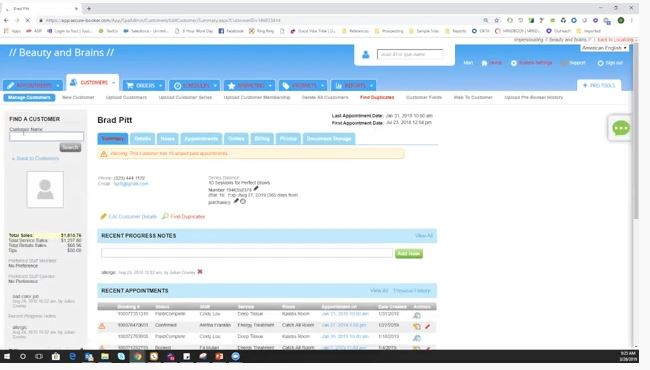
Task: Click the customer avatar placeholder image
Action: (45, 189)
